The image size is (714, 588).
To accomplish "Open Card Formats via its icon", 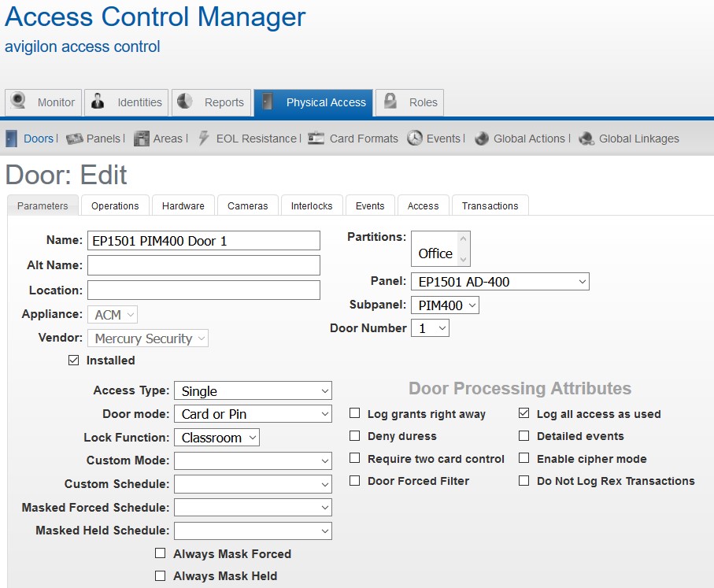I will 316,139.
